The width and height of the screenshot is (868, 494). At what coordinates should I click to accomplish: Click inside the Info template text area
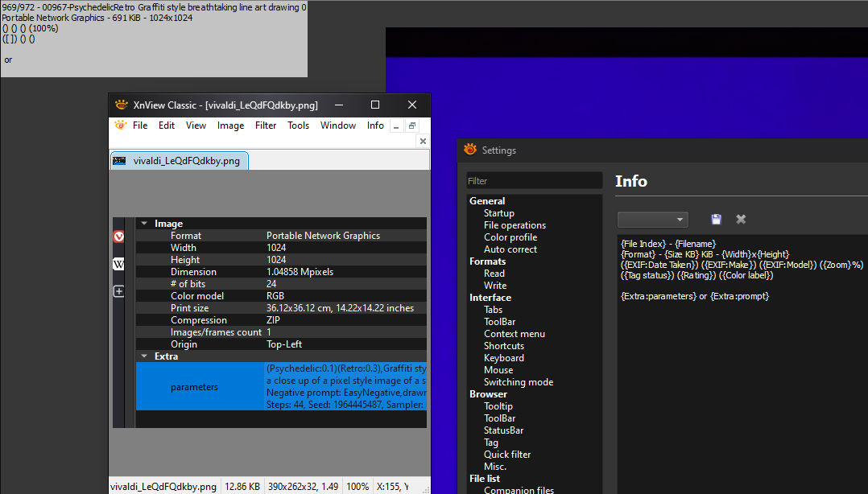tap(741, 362)
